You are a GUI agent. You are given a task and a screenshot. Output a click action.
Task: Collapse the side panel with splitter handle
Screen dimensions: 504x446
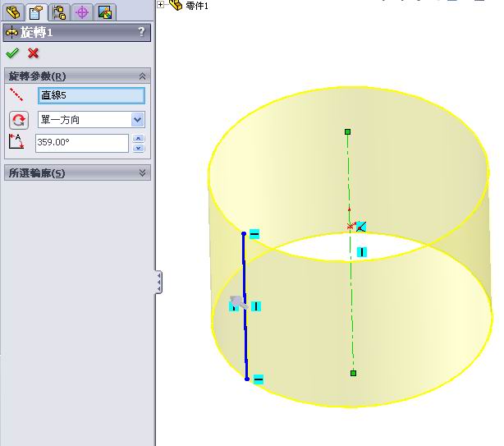pos(158,282)
